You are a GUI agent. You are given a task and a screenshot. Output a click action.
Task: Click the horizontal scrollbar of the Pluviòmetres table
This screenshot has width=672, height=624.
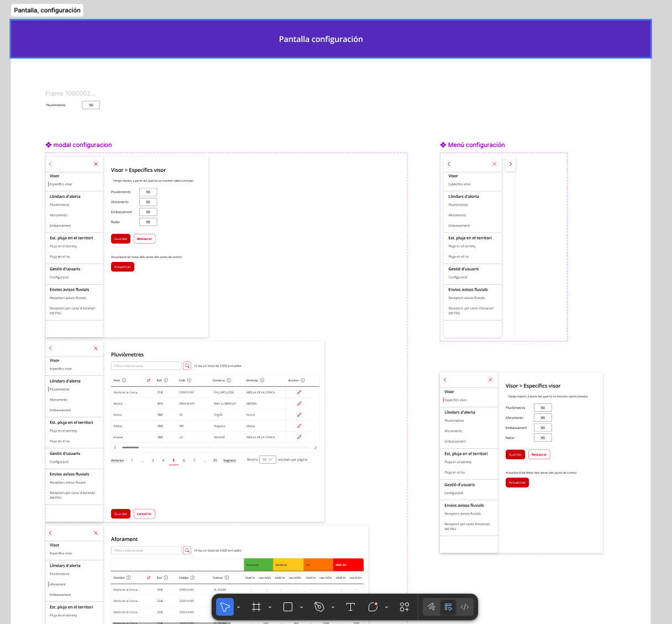tap(215, 447)
